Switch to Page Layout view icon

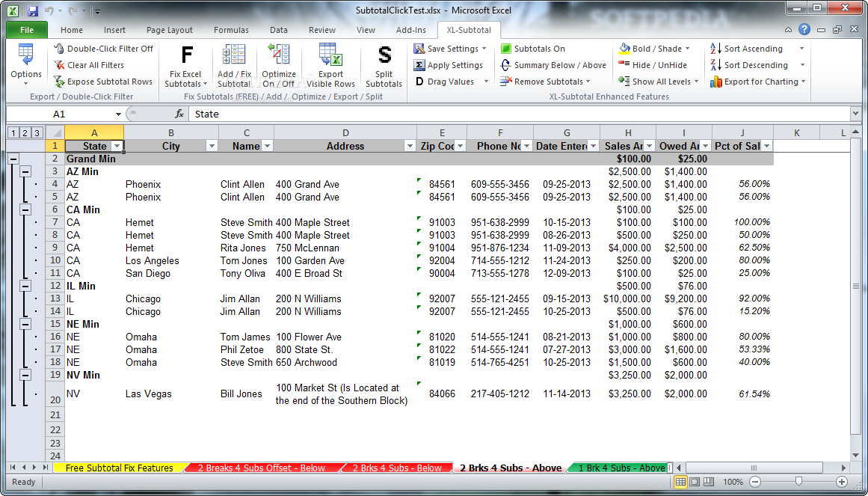[x=695, y=482]
